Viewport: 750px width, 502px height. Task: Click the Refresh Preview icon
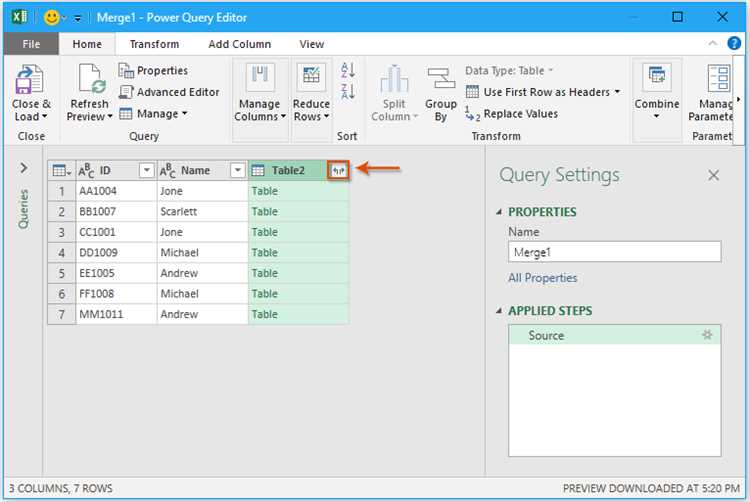[91, 78]
